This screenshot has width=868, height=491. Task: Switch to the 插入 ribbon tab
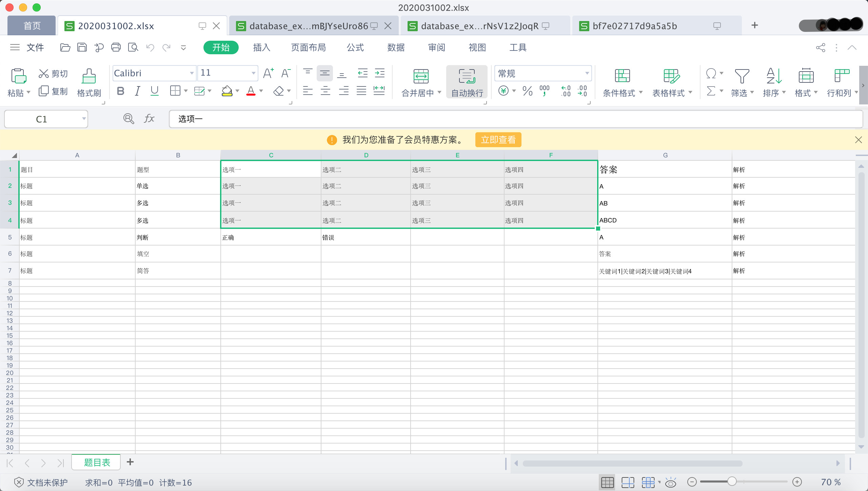(x=261, y=47)
